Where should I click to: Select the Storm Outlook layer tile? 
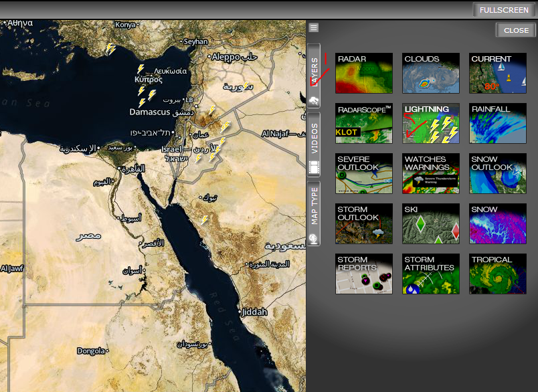pyautogui.click(x=364, y=223)
